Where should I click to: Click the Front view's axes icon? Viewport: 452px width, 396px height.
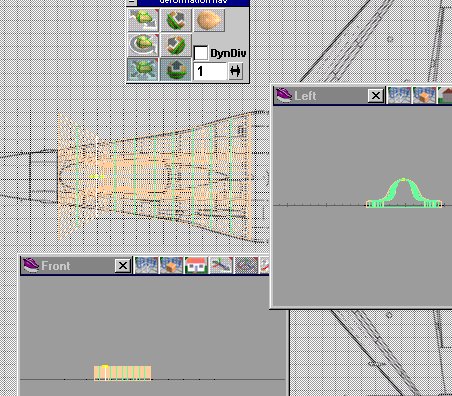pyautogui.click(x=221, y=265)
